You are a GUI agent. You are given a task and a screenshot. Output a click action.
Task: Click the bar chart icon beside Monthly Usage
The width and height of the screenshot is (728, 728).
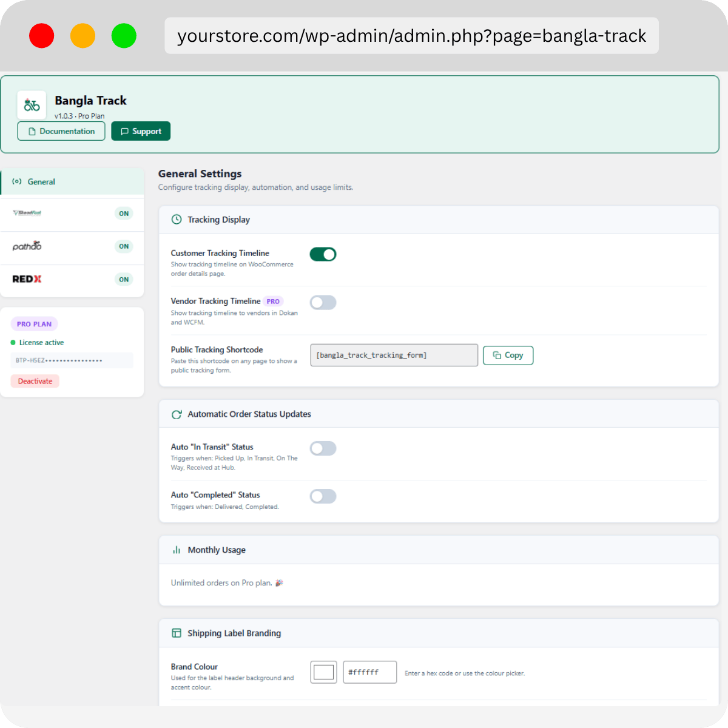click(x=177, y=550)
